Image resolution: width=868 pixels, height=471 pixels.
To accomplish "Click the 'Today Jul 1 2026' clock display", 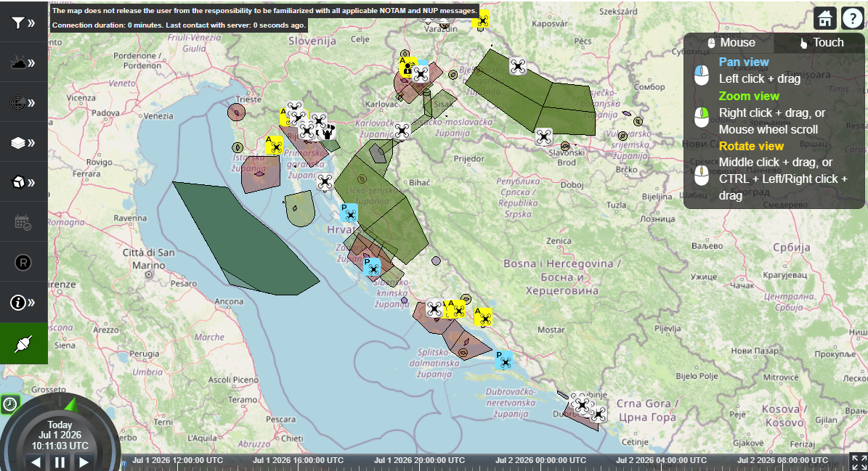I will click(60, 435).
